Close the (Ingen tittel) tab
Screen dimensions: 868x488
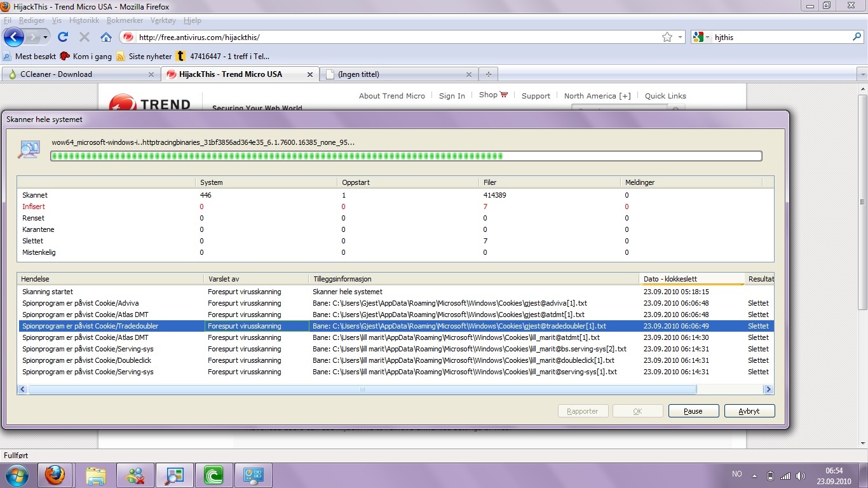coord(469,74)
